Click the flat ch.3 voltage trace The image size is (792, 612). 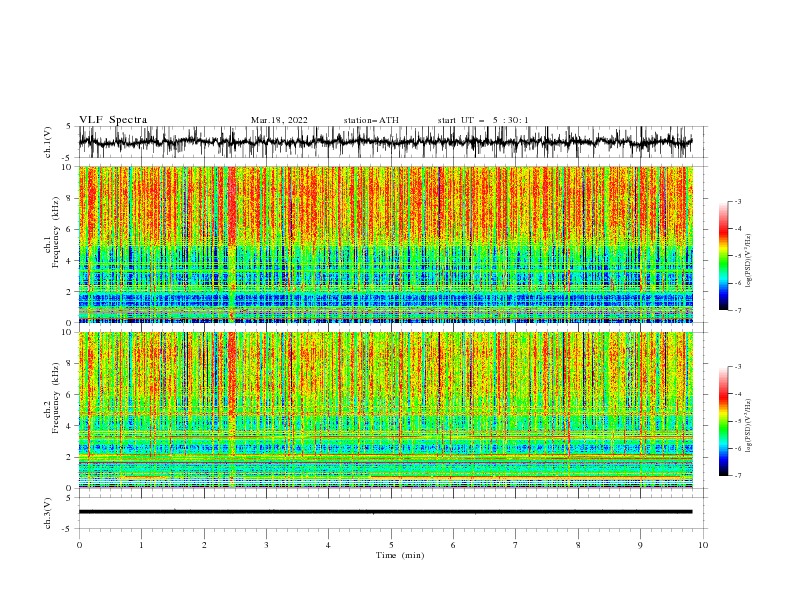[385, 512]
